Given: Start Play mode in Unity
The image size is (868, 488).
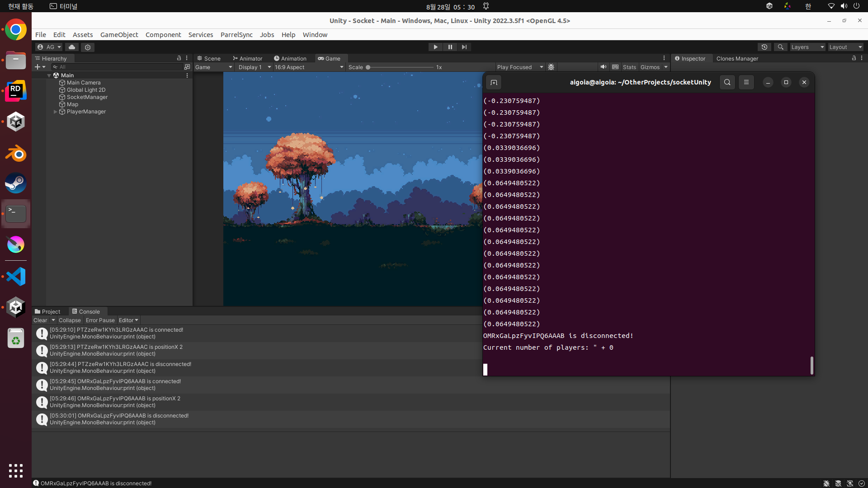Looking at the screenshot, I should [x=435, y=47].
